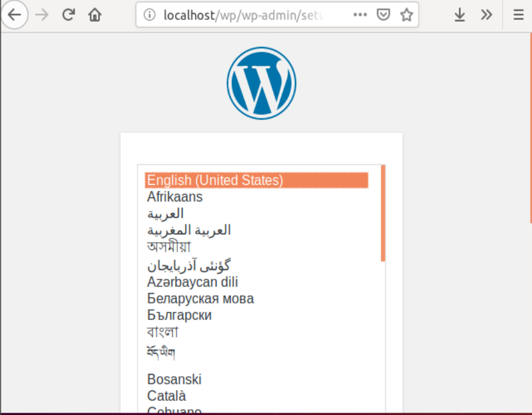Open the downloads panel
This screenshot has width=532, height=415.
[459, 15]
